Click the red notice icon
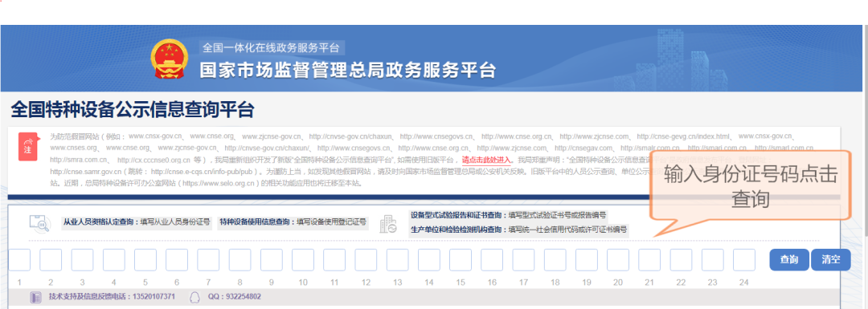The height and width of the screenshot is (309, 868). (27, 147)
